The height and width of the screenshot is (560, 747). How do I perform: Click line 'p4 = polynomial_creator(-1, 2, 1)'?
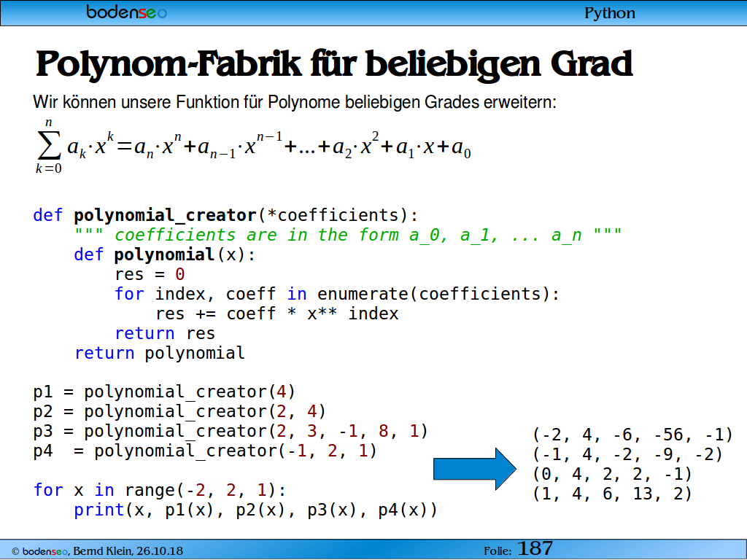[x=205, y=451]
